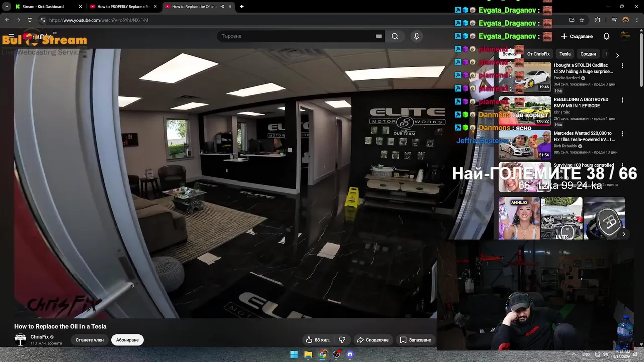This screenshot has height=362, width=644.
Task: Click the Създаване create button
Action: coord(577,36)
